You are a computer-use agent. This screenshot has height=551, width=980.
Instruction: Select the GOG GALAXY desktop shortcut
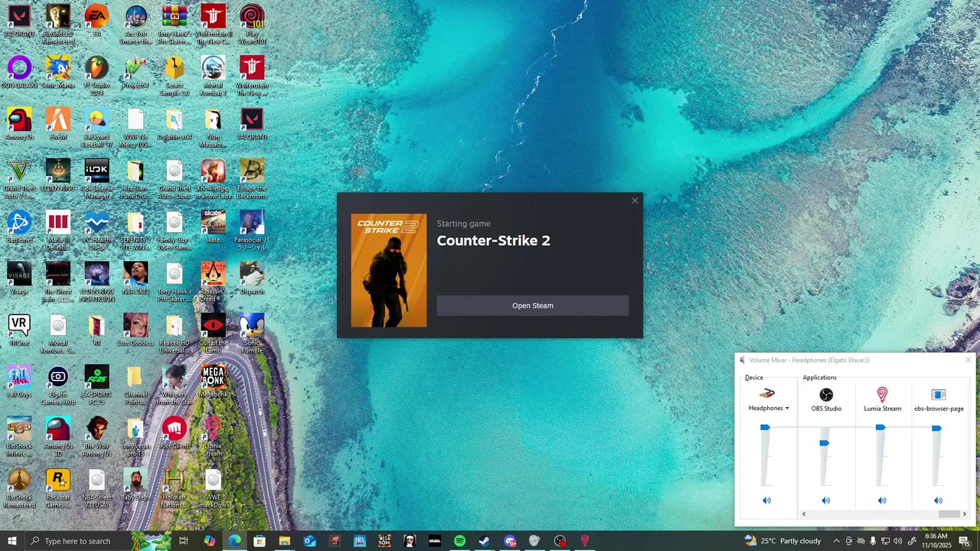[19, 72]
